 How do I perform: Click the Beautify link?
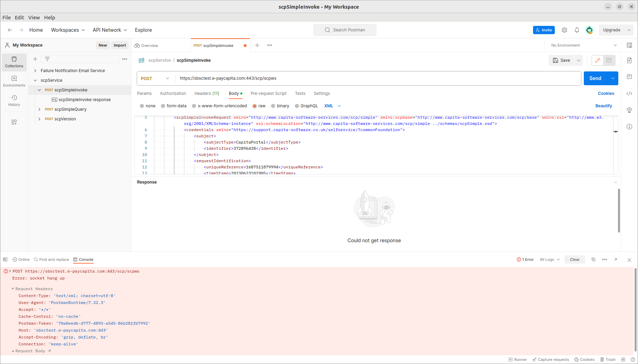(604, 106)
